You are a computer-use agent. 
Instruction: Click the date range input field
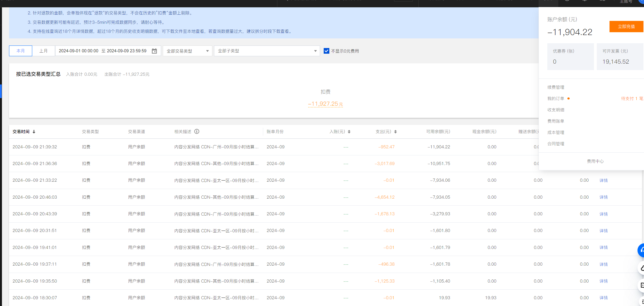[108, 51]
